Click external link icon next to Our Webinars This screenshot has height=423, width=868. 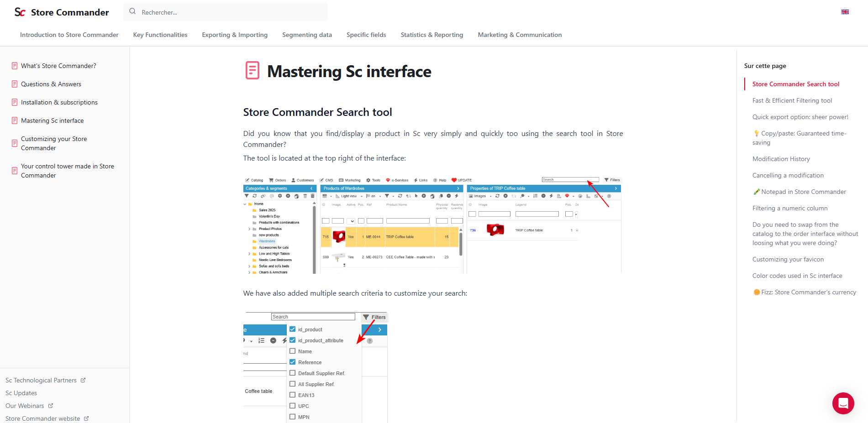(x=51, y=406)
